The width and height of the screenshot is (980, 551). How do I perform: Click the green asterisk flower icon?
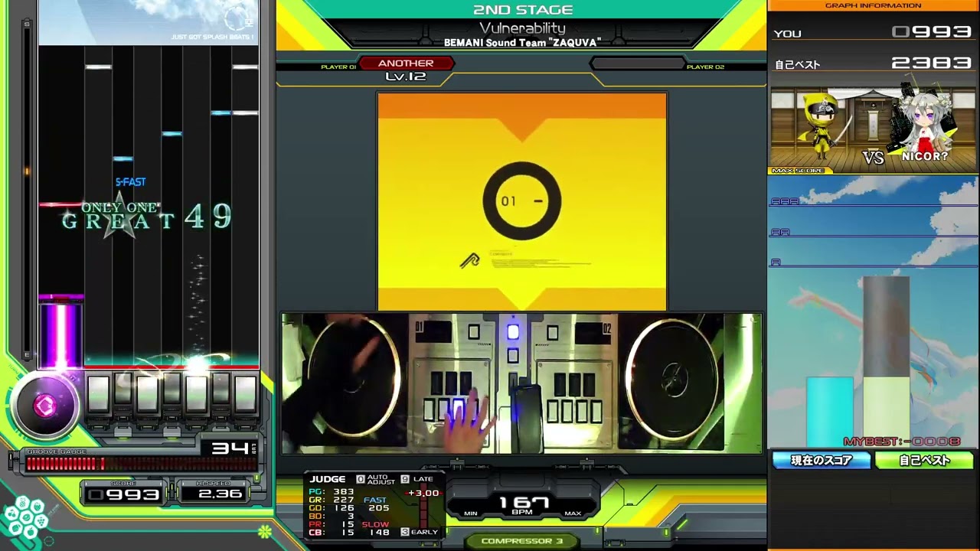click(264, 530)
